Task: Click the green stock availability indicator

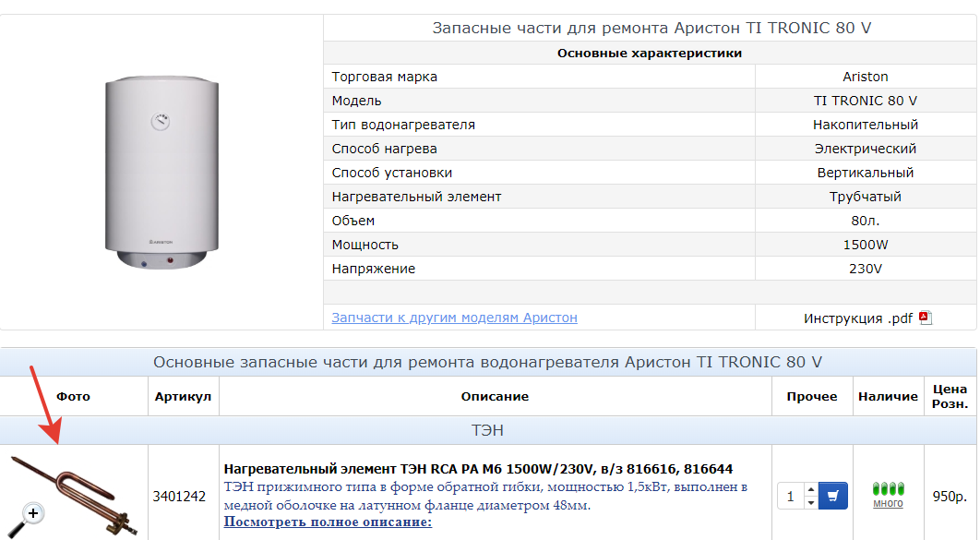Action: (888, 488)
